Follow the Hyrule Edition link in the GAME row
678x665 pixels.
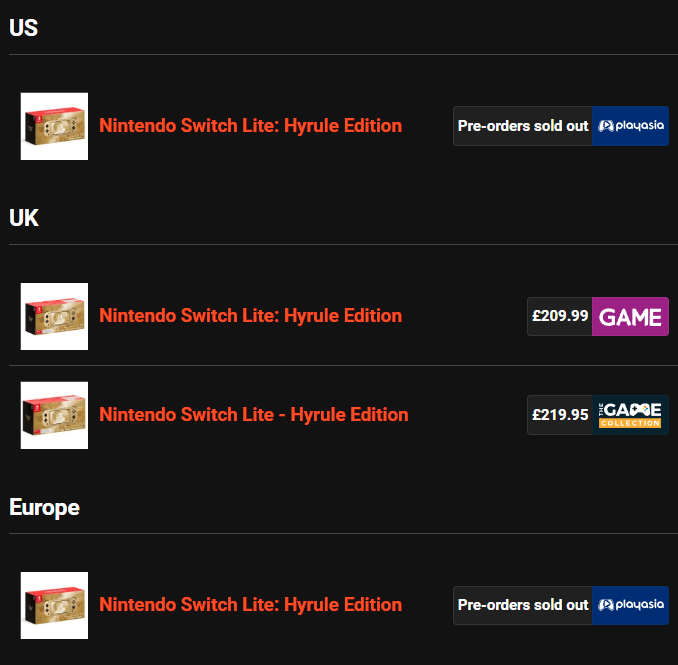tap(250, 316)
